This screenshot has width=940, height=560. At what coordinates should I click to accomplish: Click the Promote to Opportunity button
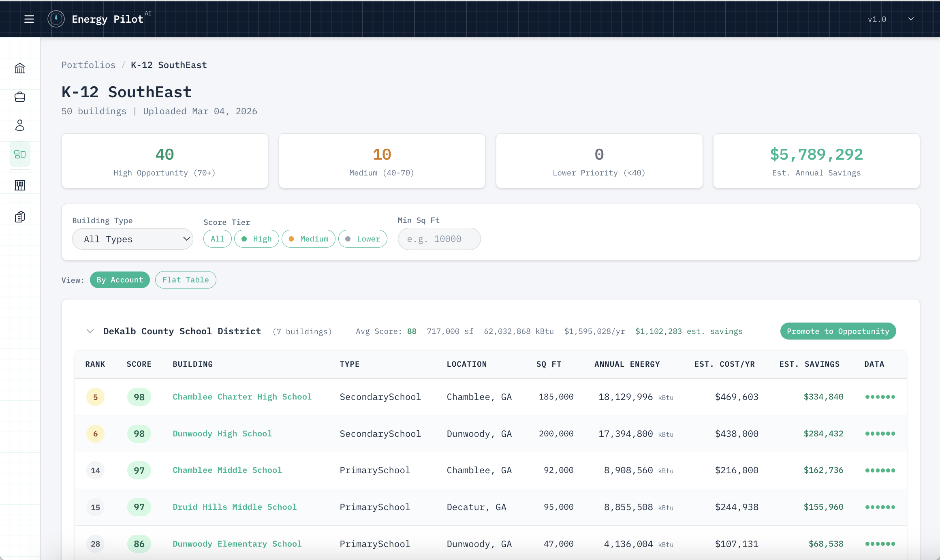coord(838,331)
